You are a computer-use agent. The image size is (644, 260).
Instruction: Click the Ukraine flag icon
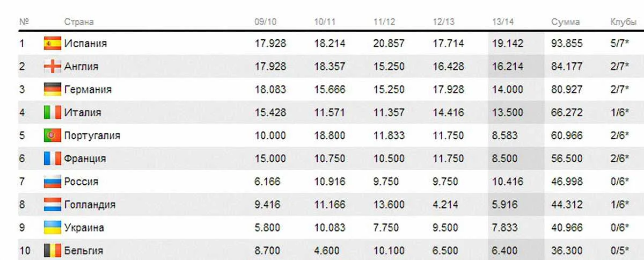53,228
